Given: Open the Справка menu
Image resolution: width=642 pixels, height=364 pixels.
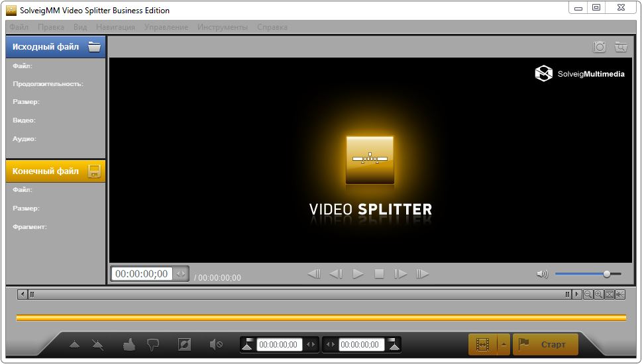Looking at the screenshot, I should click(x=272, y=27).
